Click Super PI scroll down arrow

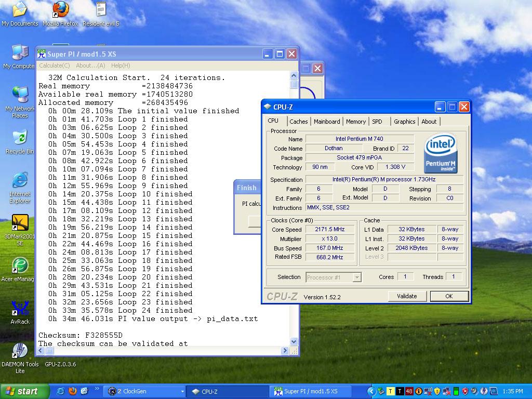point(294,341)
